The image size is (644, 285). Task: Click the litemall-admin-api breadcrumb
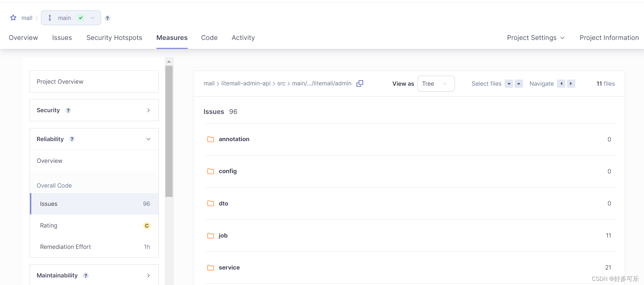[246, 83]
